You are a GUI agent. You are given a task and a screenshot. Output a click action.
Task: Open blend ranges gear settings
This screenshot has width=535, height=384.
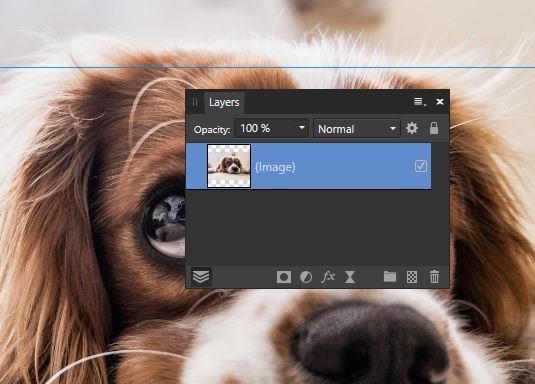click(412, 128)
